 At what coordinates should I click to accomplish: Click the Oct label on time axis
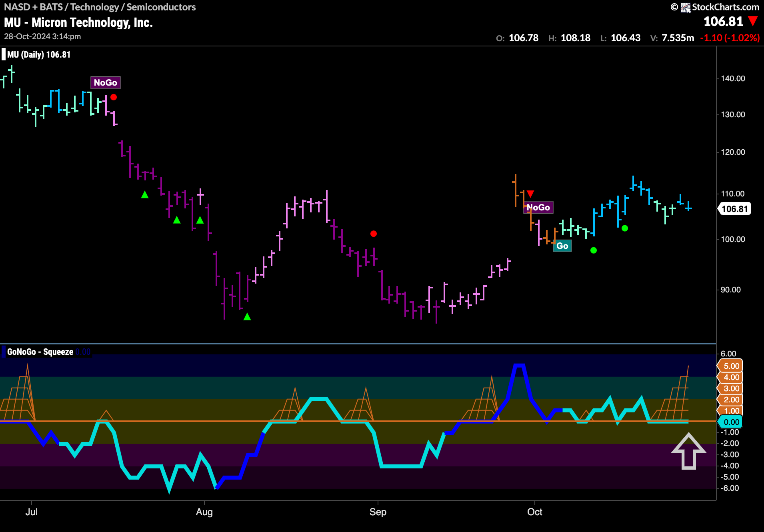click(x=535, y=512)
